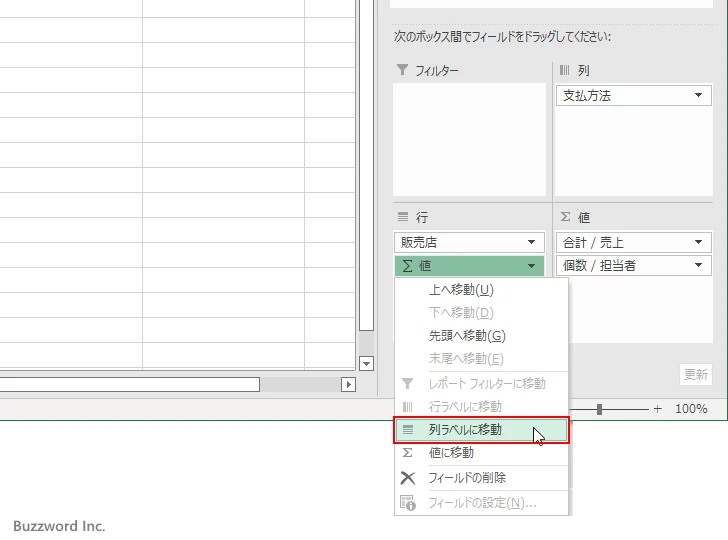This screenshot has height=540, width=728.
Task: Click the worksheet scroll-down arrow
Action: pyautogui.click(x=366, y=364)
